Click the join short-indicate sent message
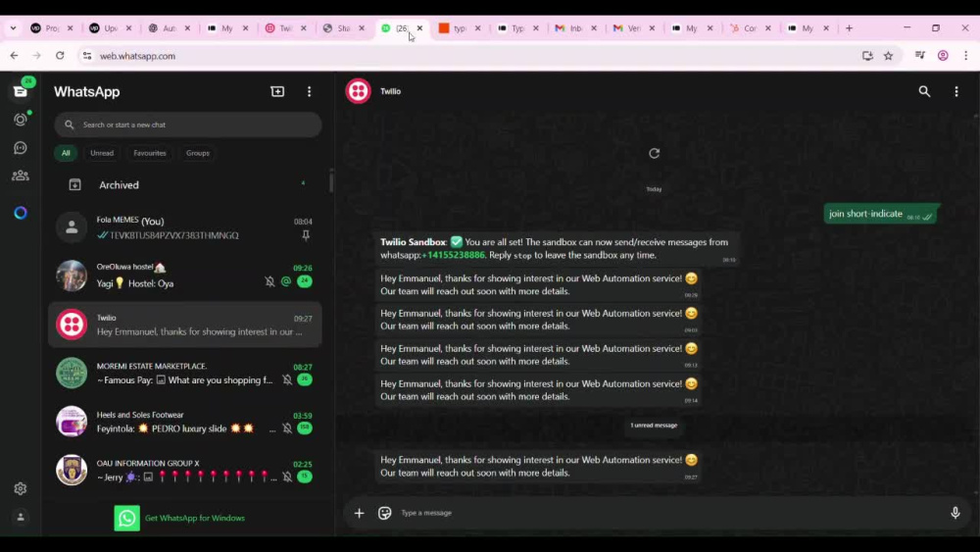Viewport: 980px width, 552px height. tap(881, 214)
